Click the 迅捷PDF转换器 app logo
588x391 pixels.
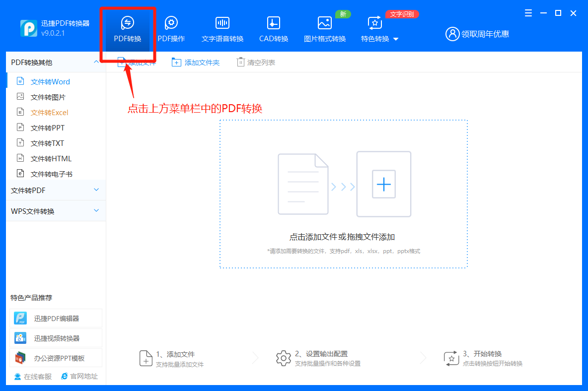[28, 28]
